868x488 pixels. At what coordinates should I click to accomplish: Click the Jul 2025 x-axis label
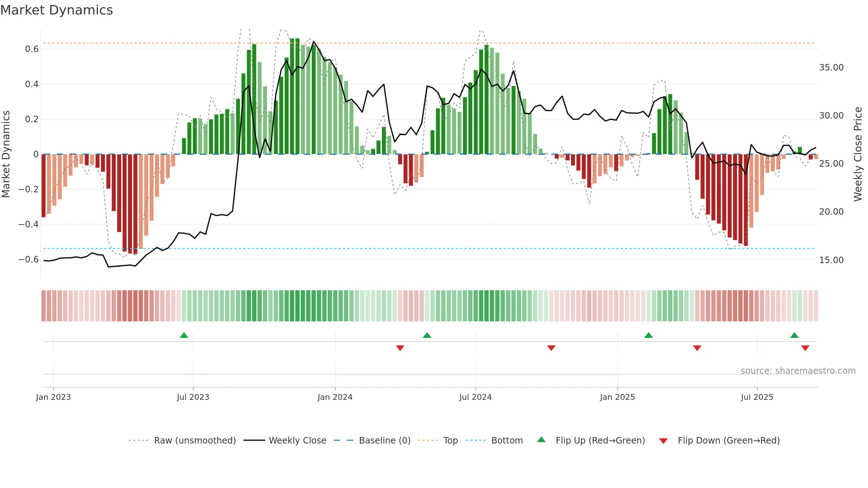click(757, 397)
